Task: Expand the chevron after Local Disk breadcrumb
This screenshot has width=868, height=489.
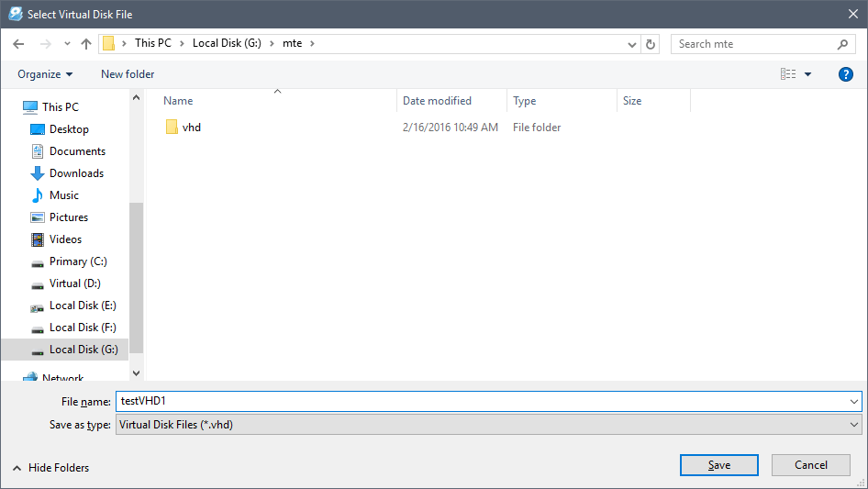Action: [x=272, y=43]
